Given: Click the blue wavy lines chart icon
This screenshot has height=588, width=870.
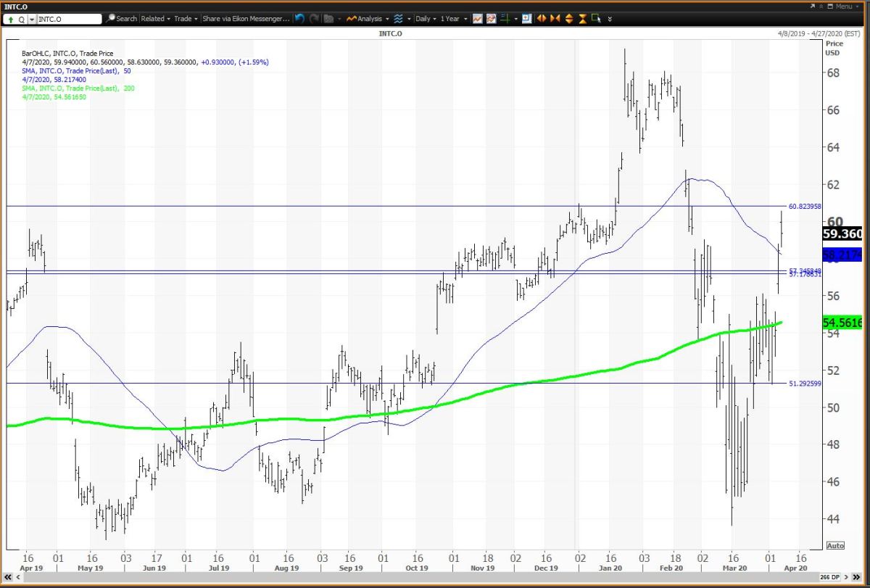Looking at the screenshot, I should click(398, 18).
